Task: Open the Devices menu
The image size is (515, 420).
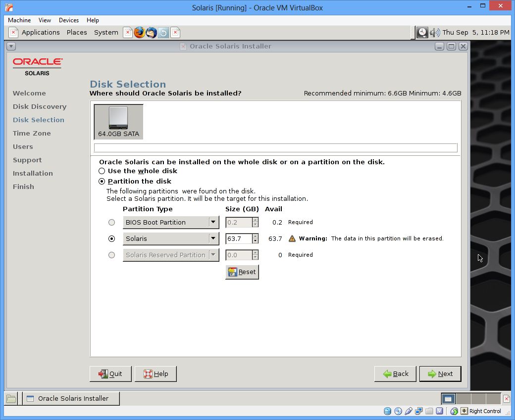Action: [x=69, y=20]
